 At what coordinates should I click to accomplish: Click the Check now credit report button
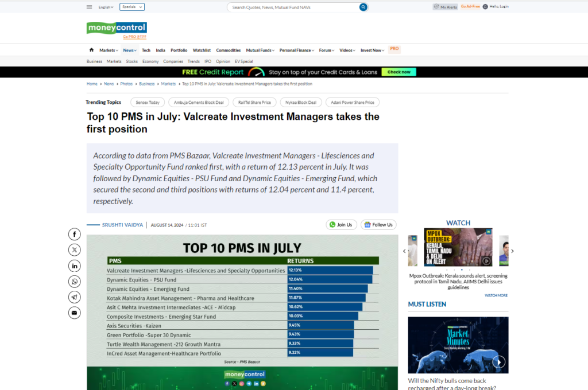coord(399,72)
